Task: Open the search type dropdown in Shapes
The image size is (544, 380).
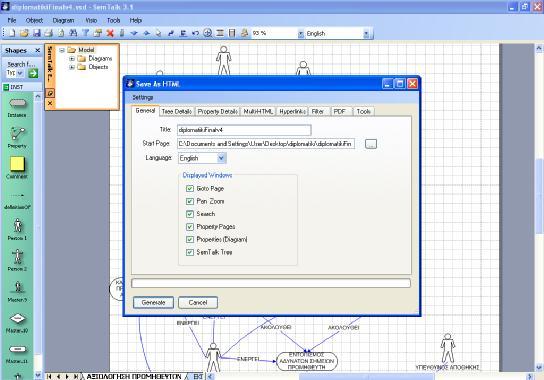Action: (20, 73)
